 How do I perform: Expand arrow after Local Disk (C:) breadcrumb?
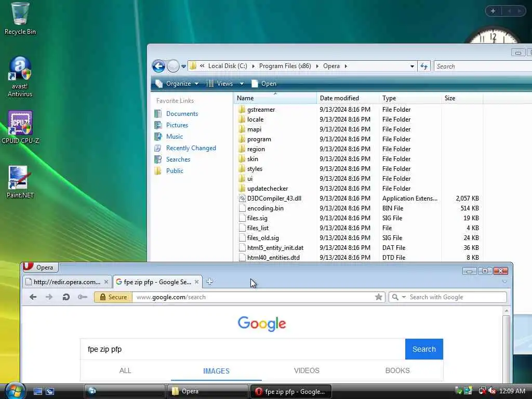point(253,66)
